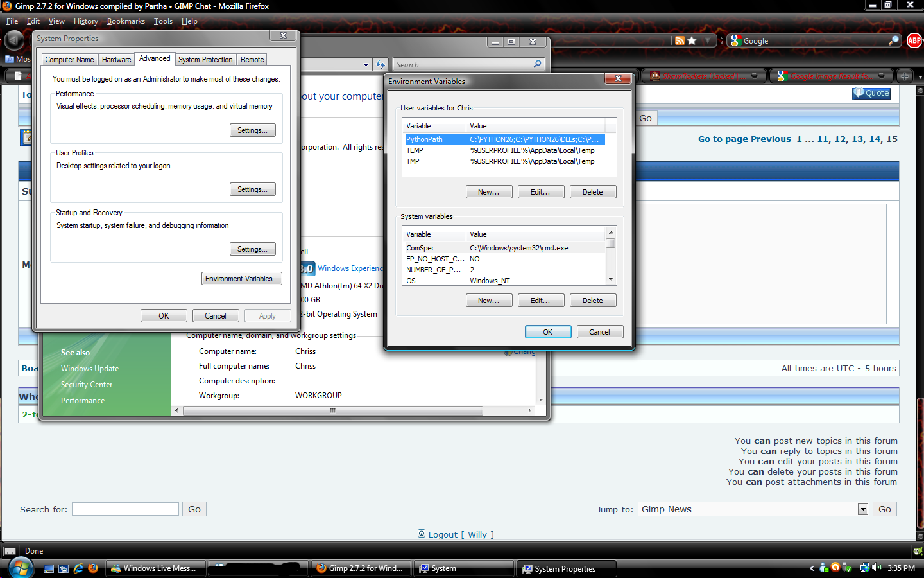Open the System window address bar dropdown arrow

coord(366,65)
